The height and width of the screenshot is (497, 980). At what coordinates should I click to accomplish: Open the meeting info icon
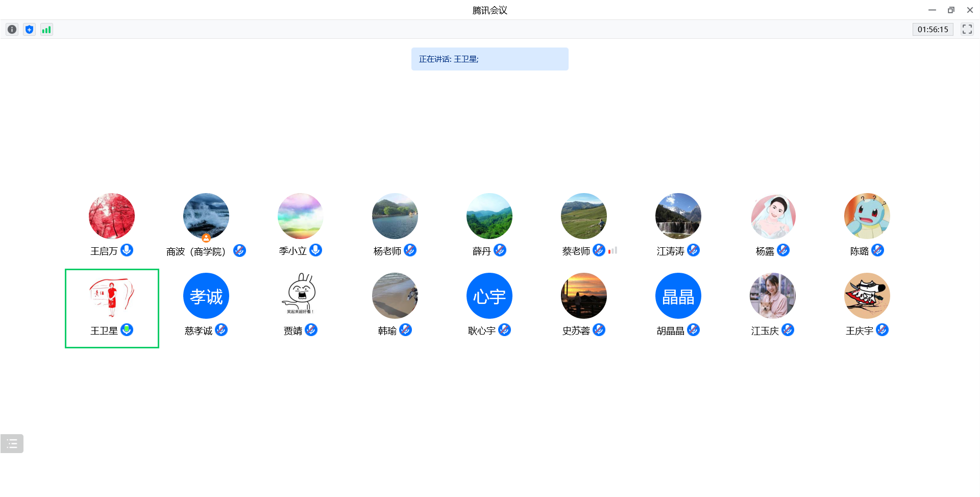click(x=12, y=30)
